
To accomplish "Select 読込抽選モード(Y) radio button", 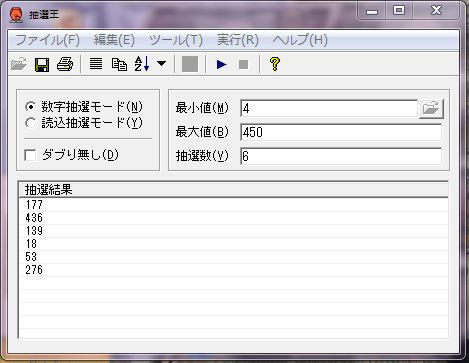I will [x=30, y=123].
